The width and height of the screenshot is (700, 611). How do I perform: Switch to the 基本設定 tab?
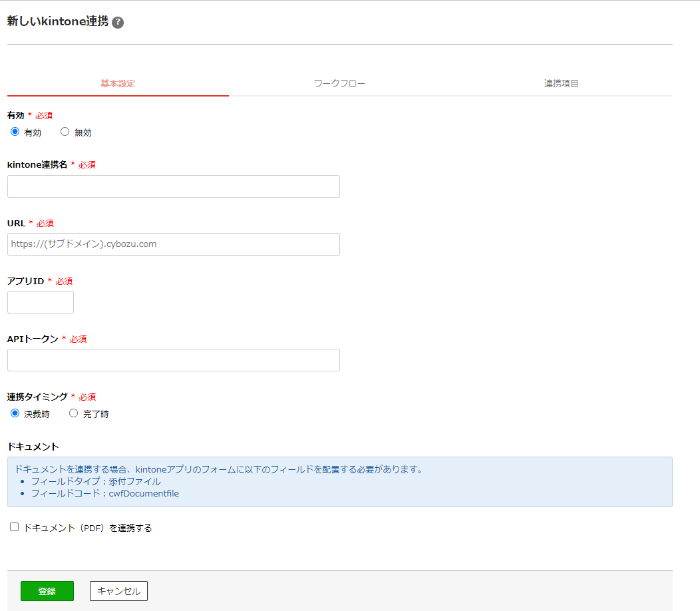118,84
